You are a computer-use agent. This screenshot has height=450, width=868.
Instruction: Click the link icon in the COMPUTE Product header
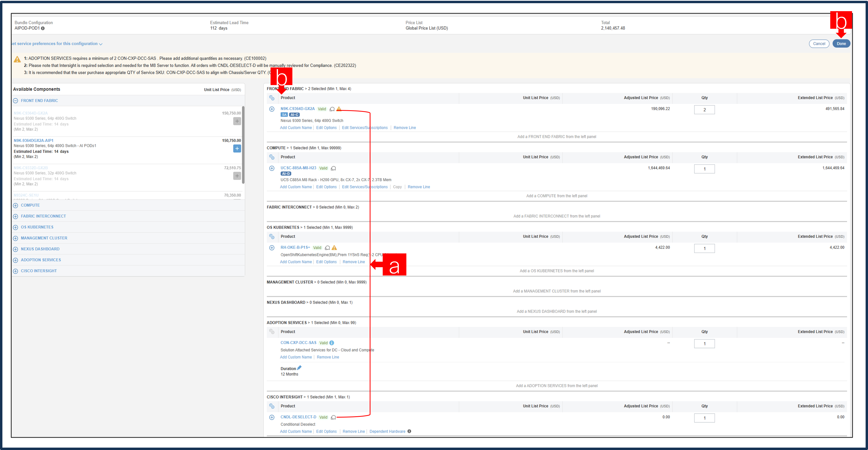272,157
